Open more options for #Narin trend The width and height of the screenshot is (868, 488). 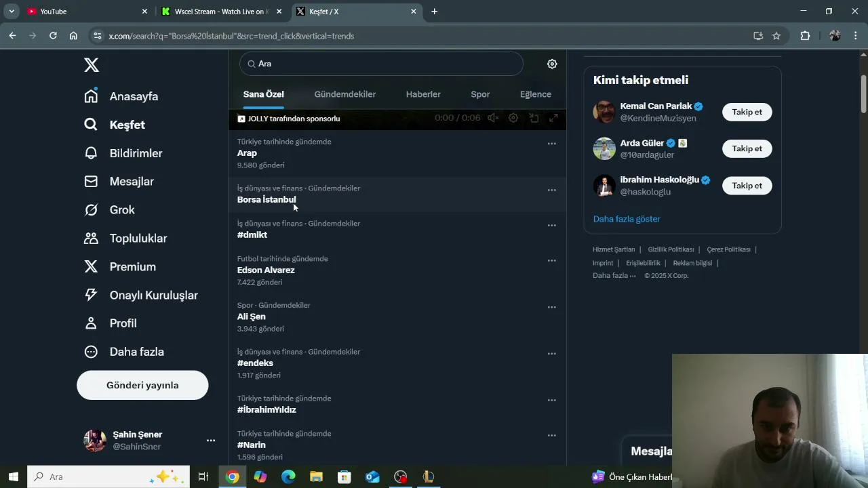pos(551,436)
